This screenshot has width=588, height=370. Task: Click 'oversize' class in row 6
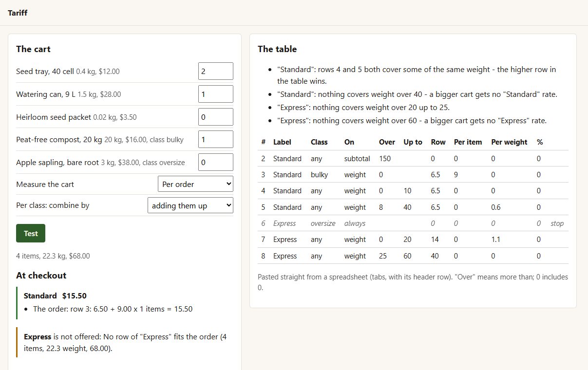[323, 223]
